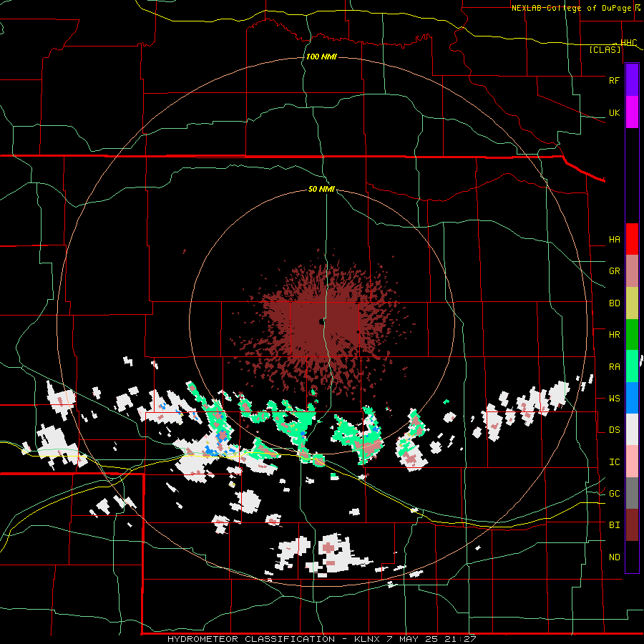Click the magenta UK legend color swatch
Screen dimensions: 644x644
pyautogui.click(x=632, y=112)
